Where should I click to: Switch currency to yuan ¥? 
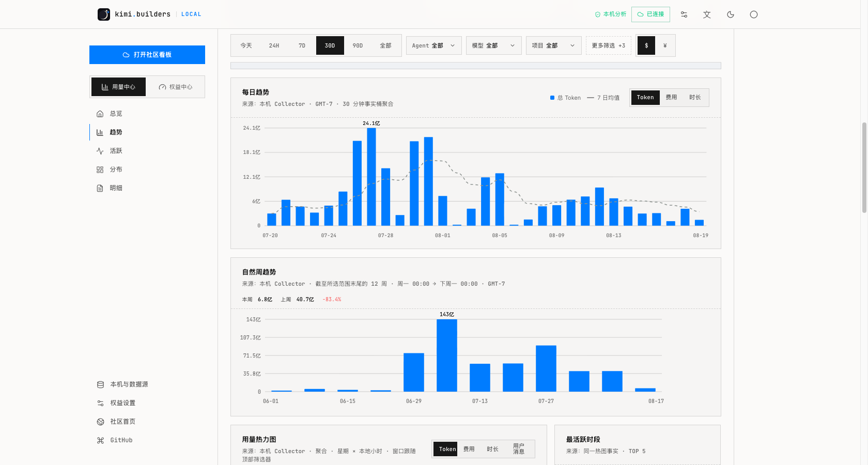665,45
